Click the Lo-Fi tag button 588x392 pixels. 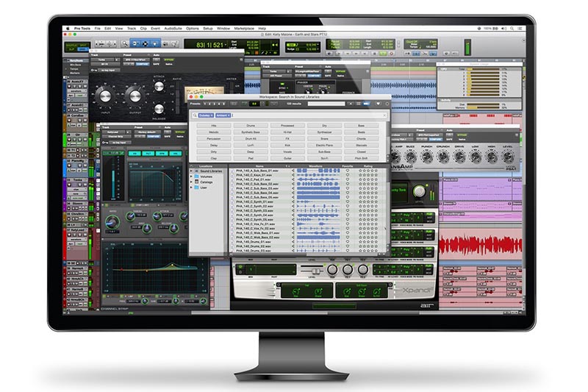click(251, 145)
